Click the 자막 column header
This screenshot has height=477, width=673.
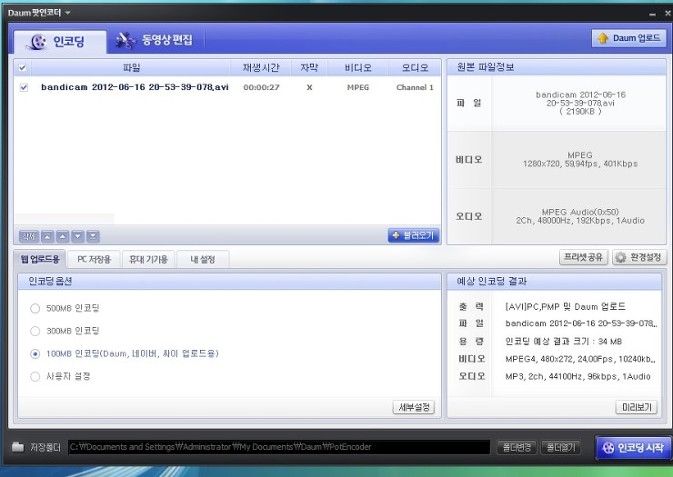pyautogui.click(x=309, y=67)
